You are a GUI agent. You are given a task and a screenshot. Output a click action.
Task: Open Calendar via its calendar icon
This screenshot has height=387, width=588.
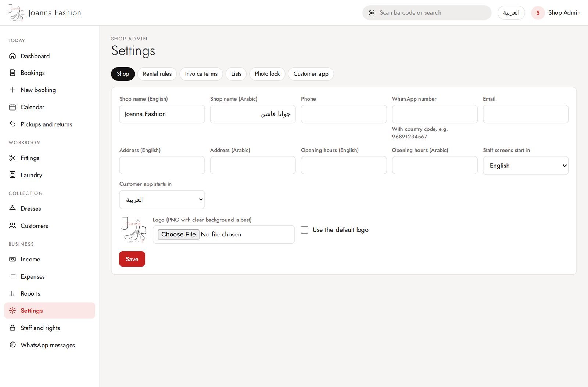coord(12,107)
